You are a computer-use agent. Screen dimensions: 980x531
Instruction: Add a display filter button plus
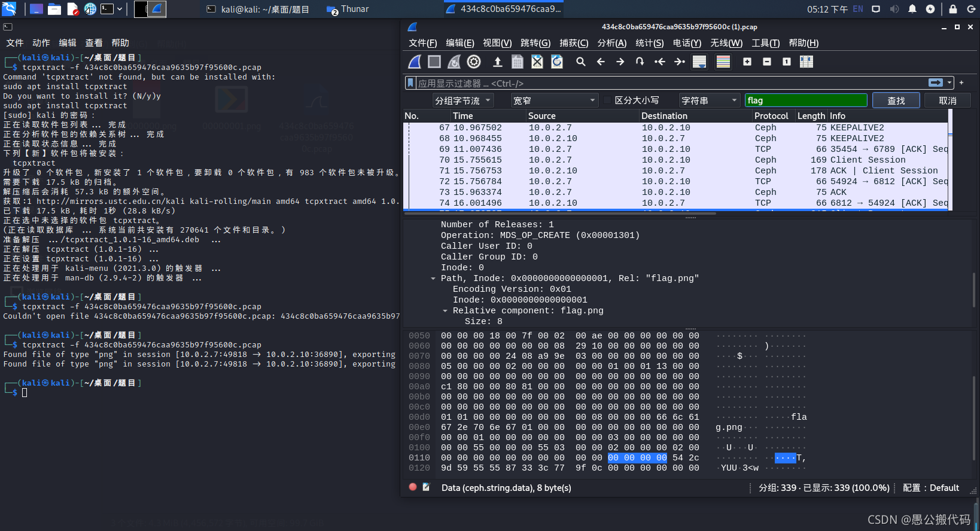961,83
